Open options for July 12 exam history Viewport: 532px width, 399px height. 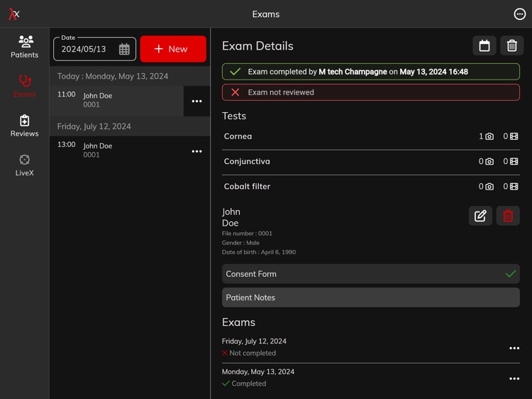(514, 348)
